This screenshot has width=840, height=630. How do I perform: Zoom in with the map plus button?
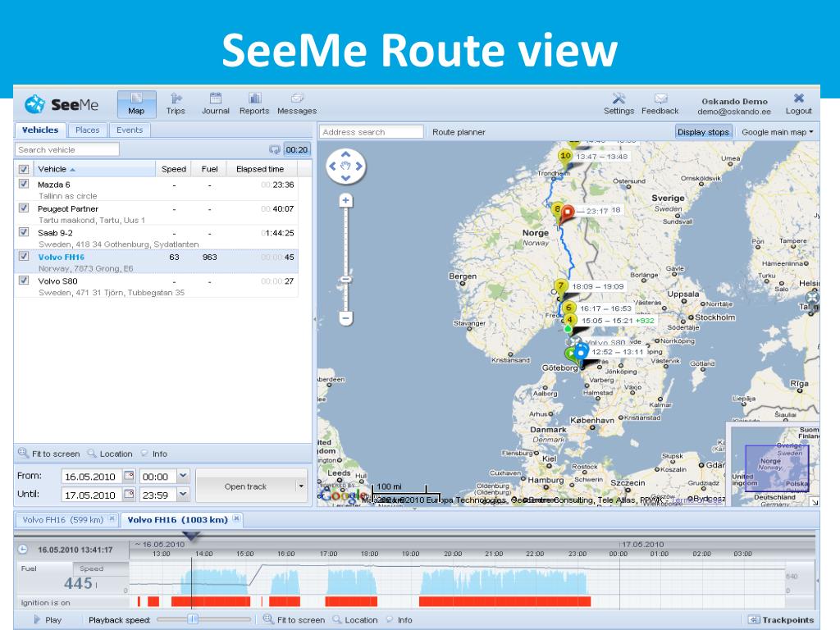pyautogui.click(x=345, y=200)
